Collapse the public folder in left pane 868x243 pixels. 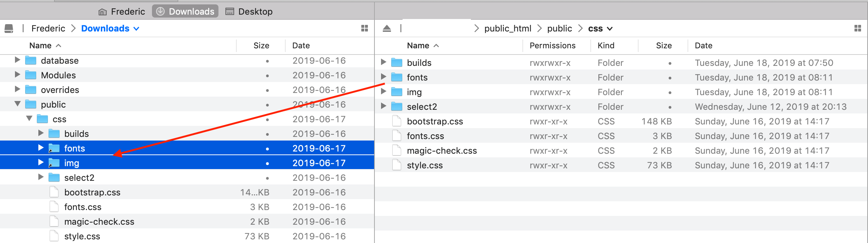click(17, 104)
